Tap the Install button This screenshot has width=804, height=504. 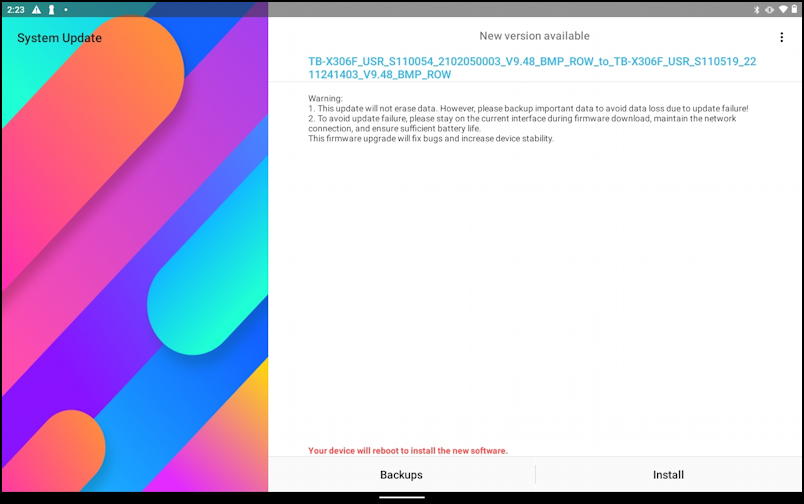[668, 475]
